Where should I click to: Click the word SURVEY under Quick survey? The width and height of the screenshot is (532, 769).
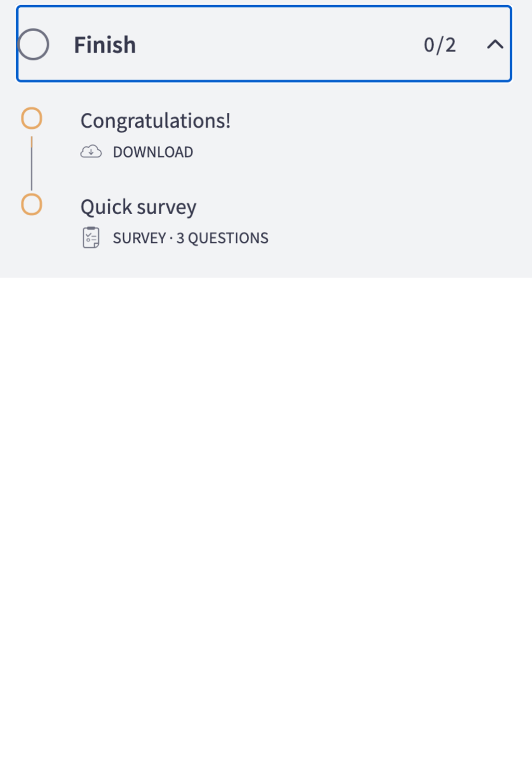coord(139,238)
